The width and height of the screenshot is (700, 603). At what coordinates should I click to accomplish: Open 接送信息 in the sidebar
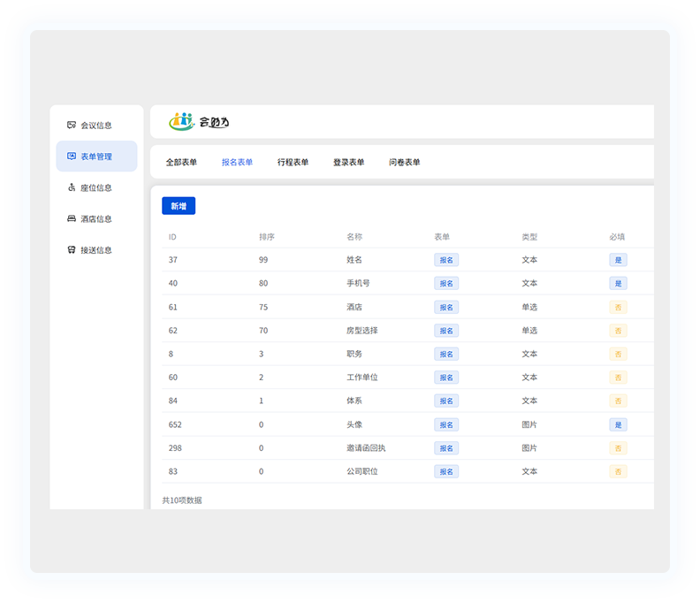click(x=96, y=250)
